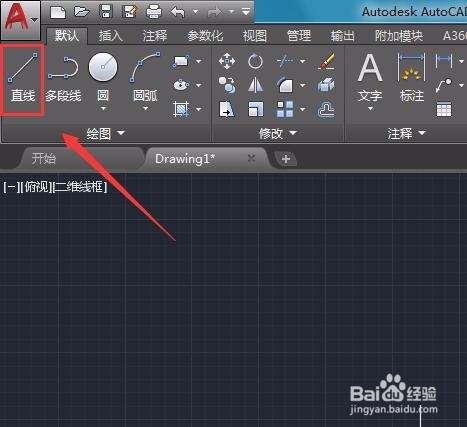This screenshot has width=467, height=427.
Task: Open the 注释 ribbon tab
Action: (155, 35)
